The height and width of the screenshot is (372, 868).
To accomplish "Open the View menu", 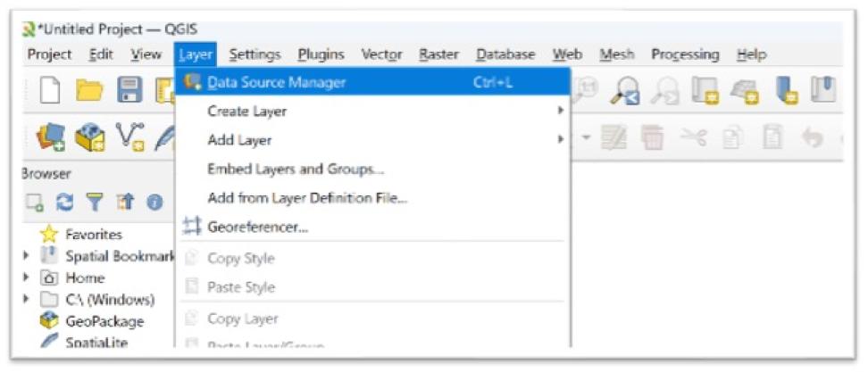I will coord(146,54).
